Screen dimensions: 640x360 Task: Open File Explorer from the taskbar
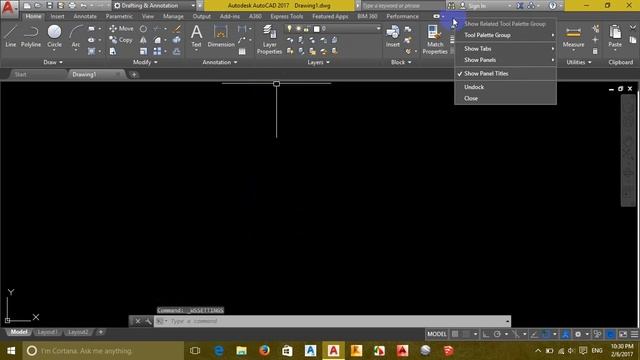(242, 351)
